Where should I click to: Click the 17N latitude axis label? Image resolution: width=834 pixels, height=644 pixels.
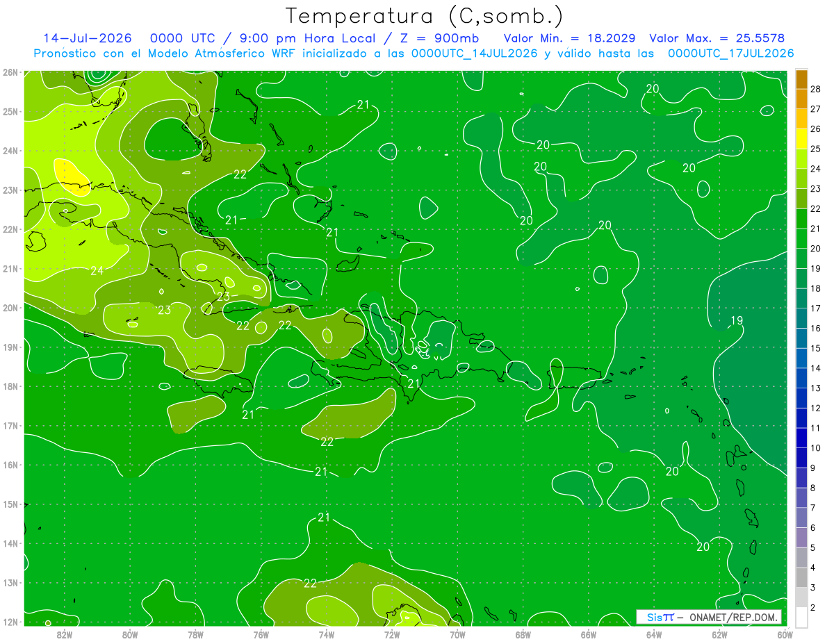point(10,426)
